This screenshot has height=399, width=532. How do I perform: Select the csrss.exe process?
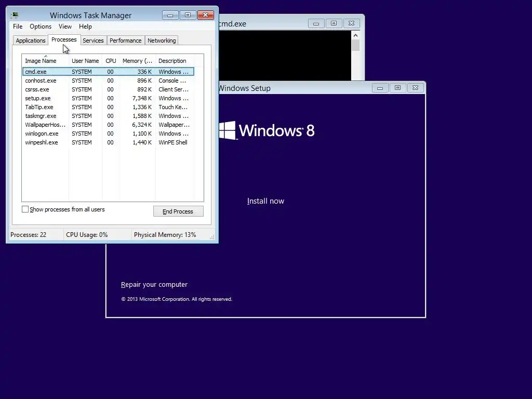point(108,89)
